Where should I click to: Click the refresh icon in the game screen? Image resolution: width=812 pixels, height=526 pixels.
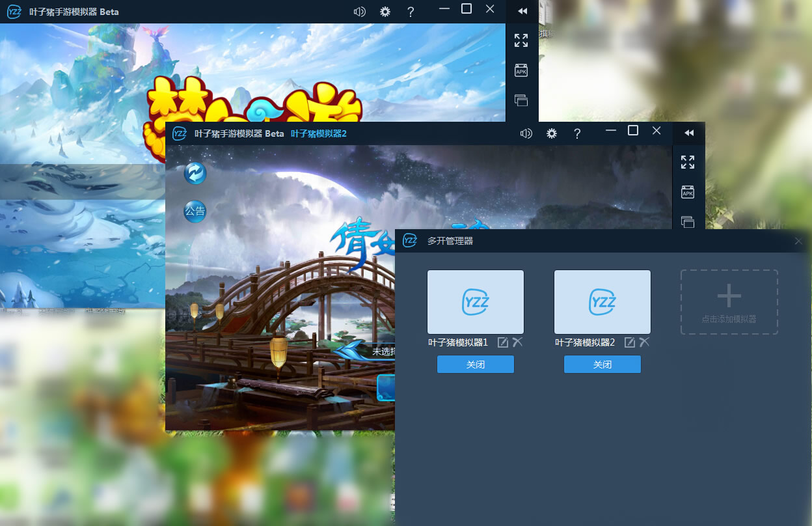[195, 173]
